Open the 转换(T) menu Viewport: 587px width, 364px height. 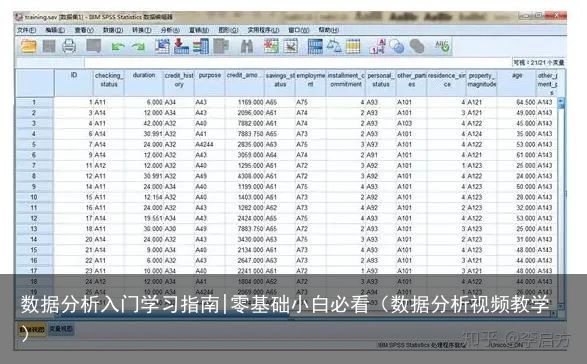pyautogui.click(x=142, y=30)
